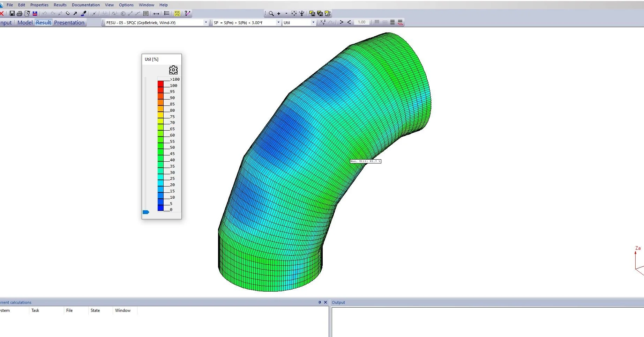Screen dimensions: 644x337
Task: Click the blue and red save-all disk icon
Action: pos(35,14)
